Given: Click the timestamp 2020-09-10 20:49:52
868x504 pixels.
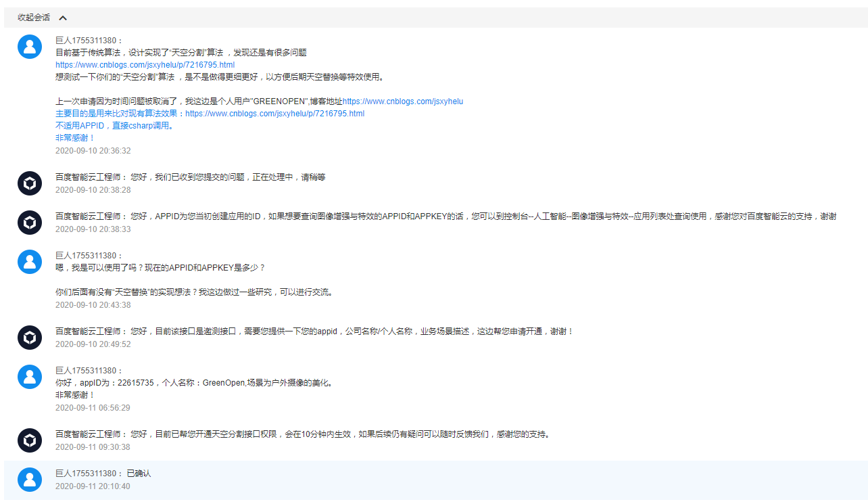Looking at the screenshot, I should (x=93, y=344).
